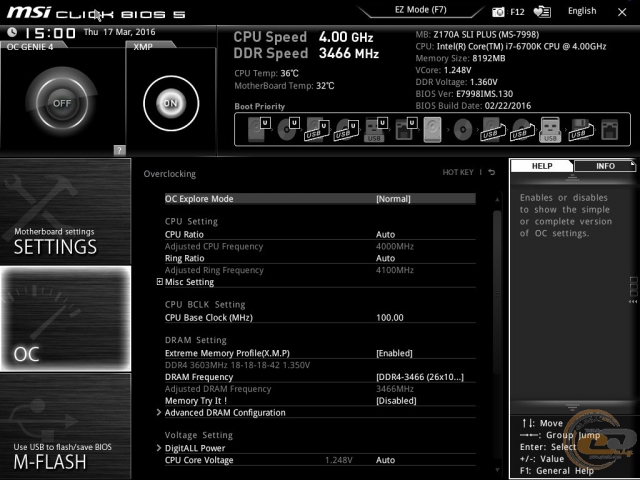The width and height of the screenshot is (640, 480).
Task: Switch to the INFO tab
Action: click(605, 166)
